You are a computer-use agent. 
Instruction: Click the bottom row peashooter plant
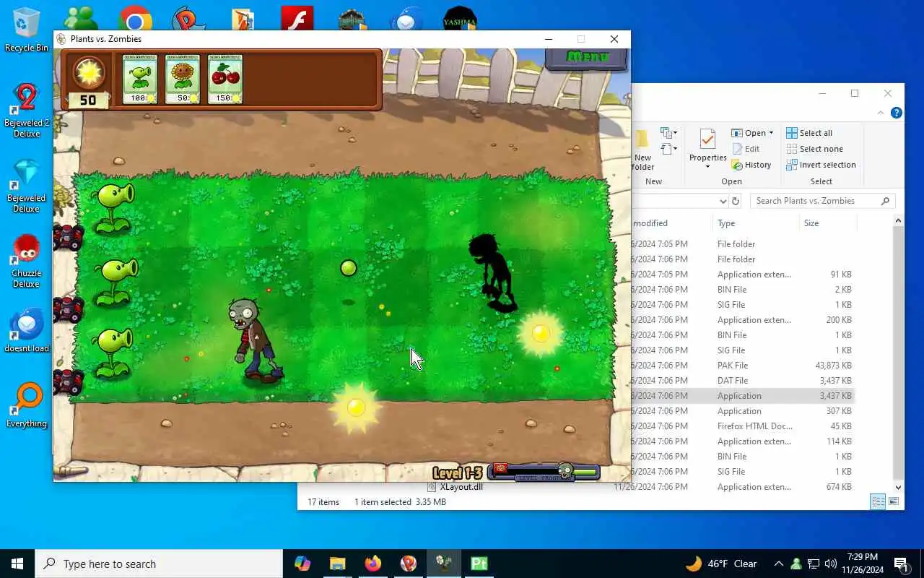click(x=115, y=352)
